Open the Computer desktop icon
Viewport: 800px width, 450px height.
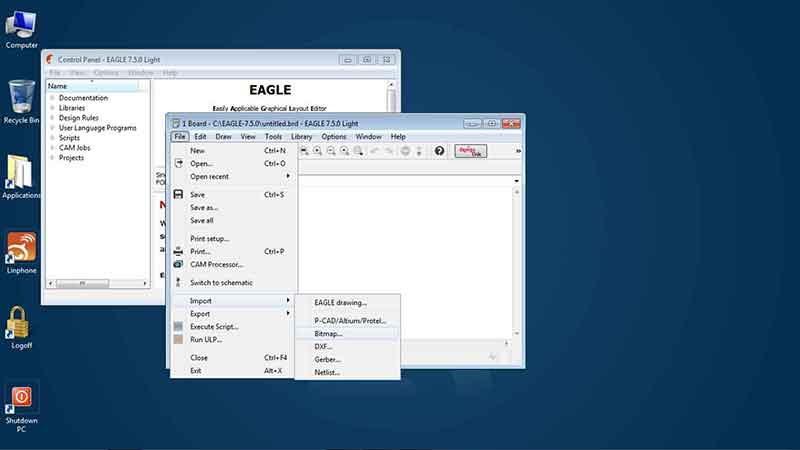[21, 29]
